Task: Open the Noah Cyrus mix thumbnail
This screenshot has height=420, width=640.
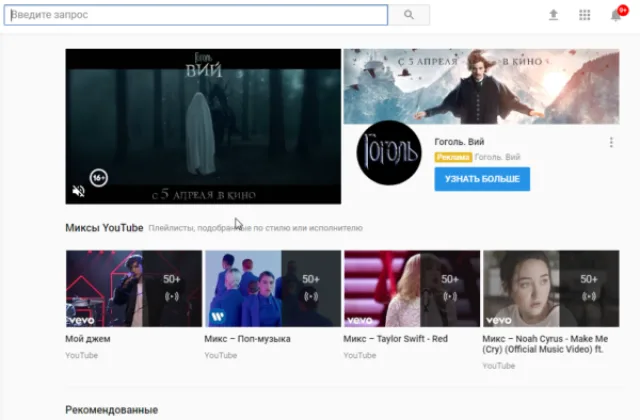Action: click(551, 289)
